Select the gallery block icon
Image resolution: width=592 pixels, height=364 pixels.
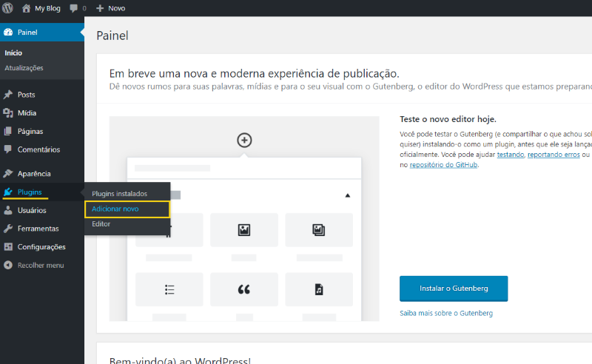coord(319,229)
